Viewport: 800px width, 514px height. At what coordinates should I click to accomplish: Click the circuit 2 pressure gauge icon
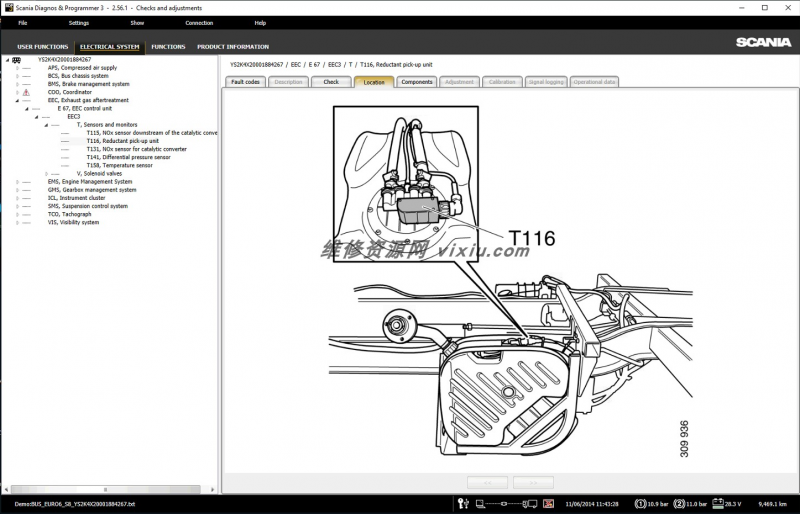679,504
